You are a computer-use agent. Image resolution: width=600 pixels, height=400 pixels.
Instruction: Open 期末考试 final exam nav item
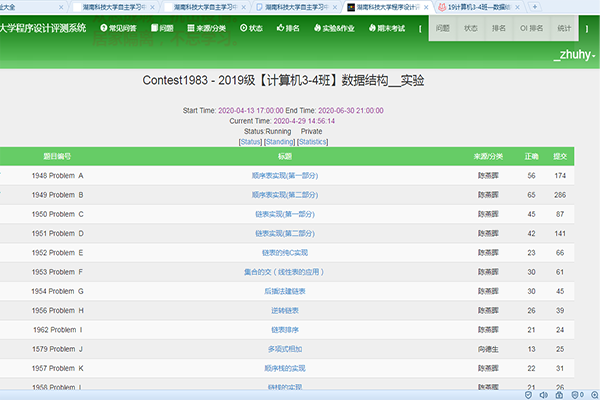click(402, 29)
